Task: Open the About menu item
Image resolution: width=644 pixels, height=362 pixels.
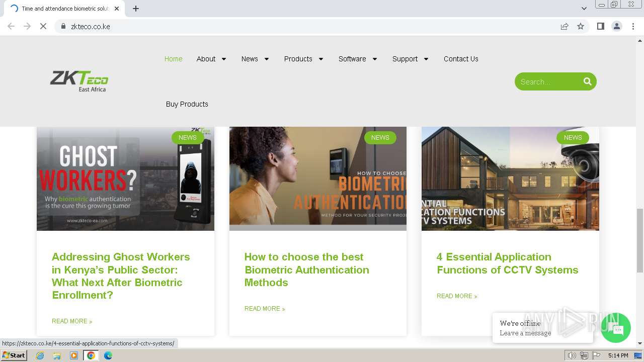Action: pos(206,59)
